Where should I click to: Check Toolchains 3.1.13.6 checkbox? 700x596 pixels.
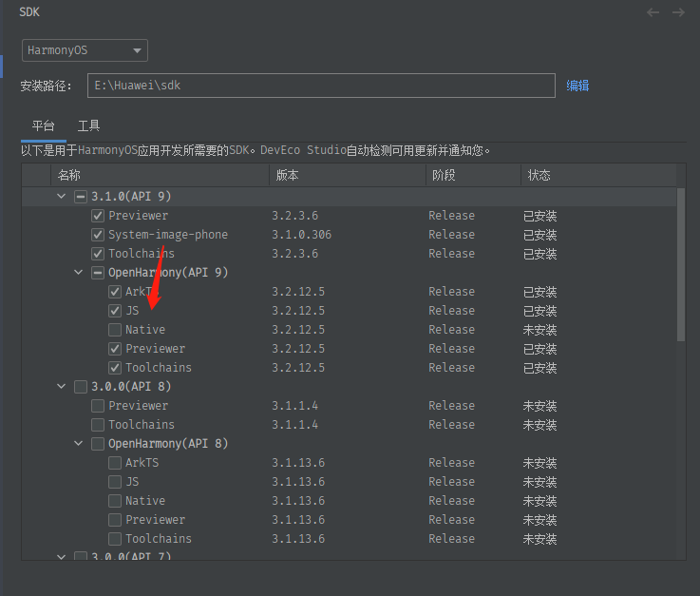pyautogui.click(x=115, y=539)
